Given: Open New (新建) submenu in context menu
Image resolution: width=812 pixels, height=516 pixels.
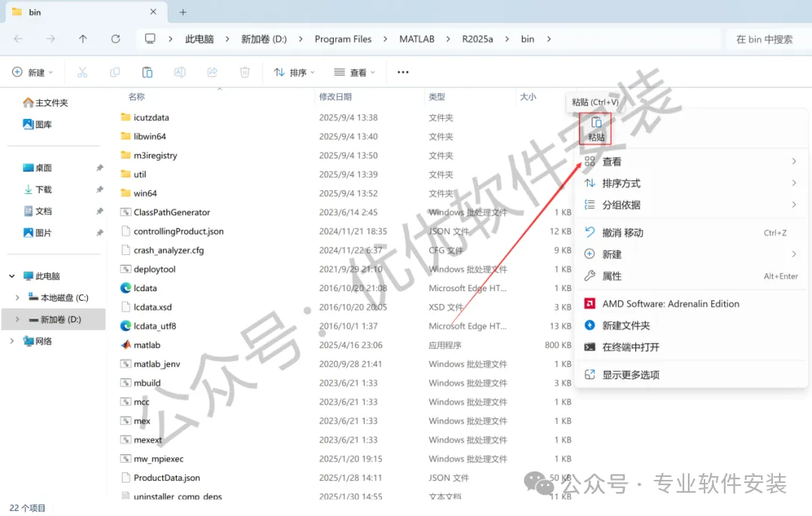Looking at the screenshot, I should (691, 254).
